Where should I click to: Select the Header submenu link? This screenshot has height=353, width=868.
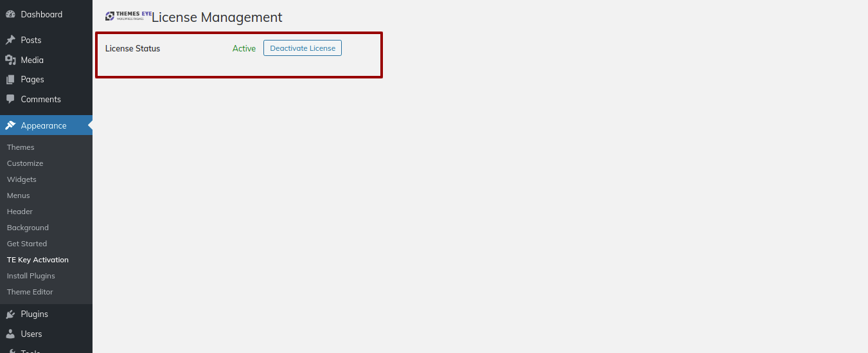tap(20, 212)
